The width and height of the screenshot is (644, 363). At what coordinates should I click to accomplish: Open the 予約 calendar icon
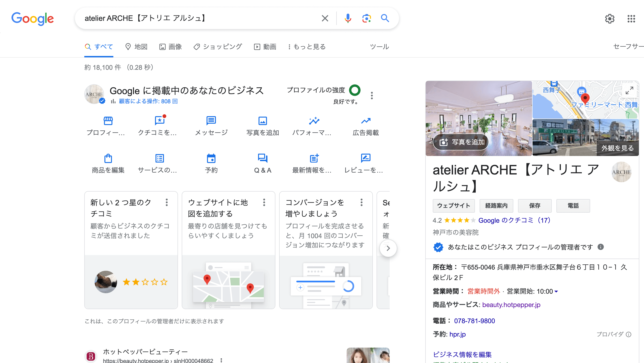(x=211, y=158)
